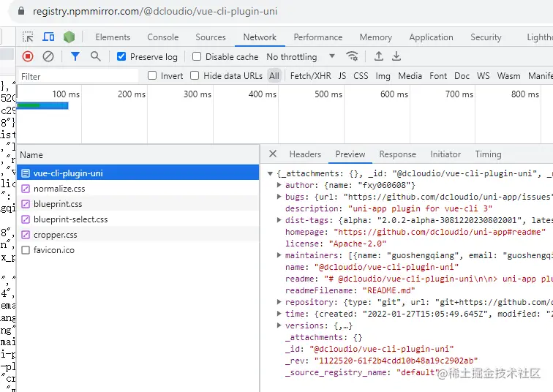Screen dimensions: 553x392
Task: Filter requests by Media
Action: [x=410, y=76]
